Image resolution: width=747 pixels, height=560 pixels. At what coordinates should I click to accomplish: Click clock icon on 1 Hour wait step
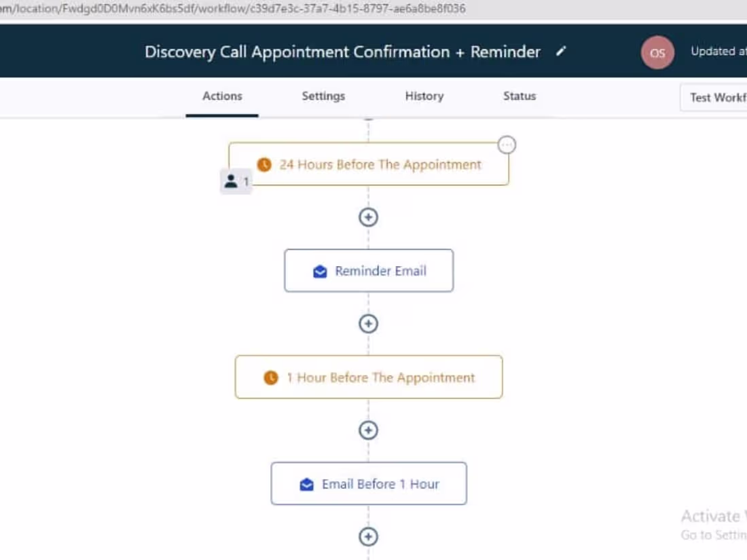270,377
